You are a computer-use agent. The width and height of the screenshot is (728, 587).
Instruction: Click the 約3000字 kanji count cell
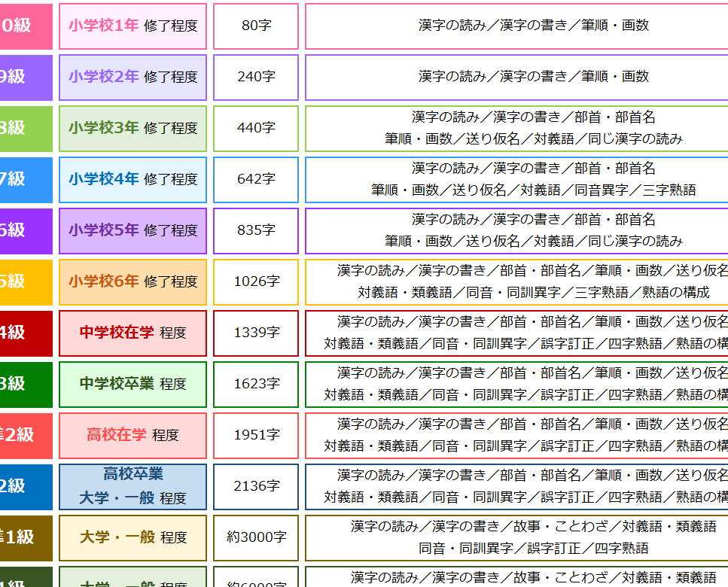coord(256,537)
